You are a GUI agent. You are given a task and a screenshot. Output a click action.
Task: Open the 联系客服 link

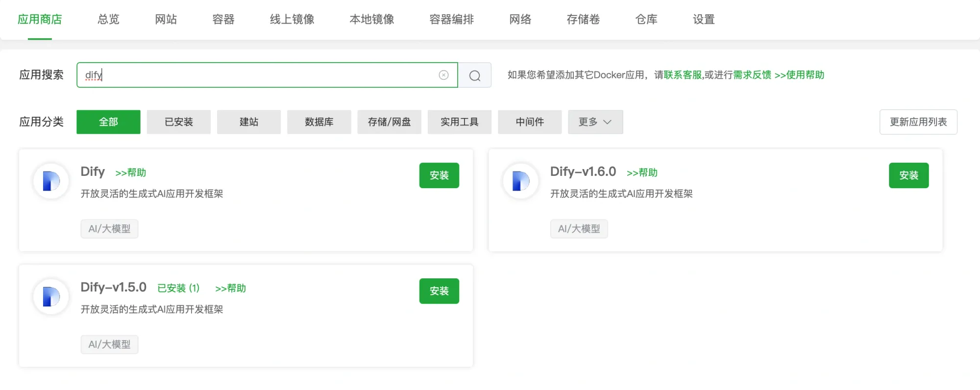click(x=683, y=75)
